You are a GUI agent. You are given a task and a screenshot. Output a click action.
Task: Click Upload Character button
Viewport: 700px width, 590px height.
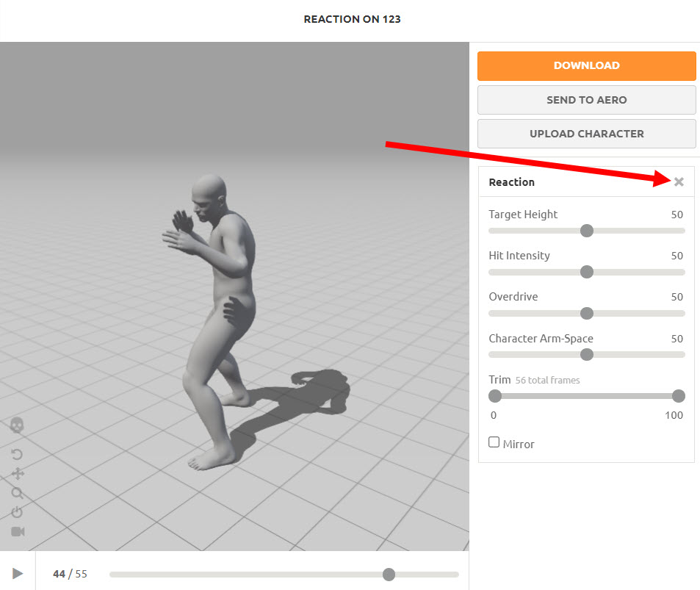pyautogui.click(x=586, y=134)
